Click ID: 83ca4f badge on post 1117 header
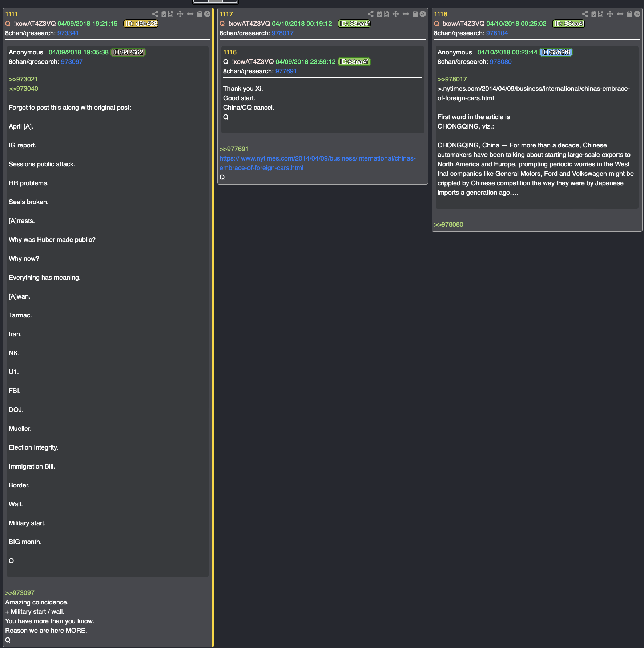This screenshot has height=648, width=644. coord(354,24)
